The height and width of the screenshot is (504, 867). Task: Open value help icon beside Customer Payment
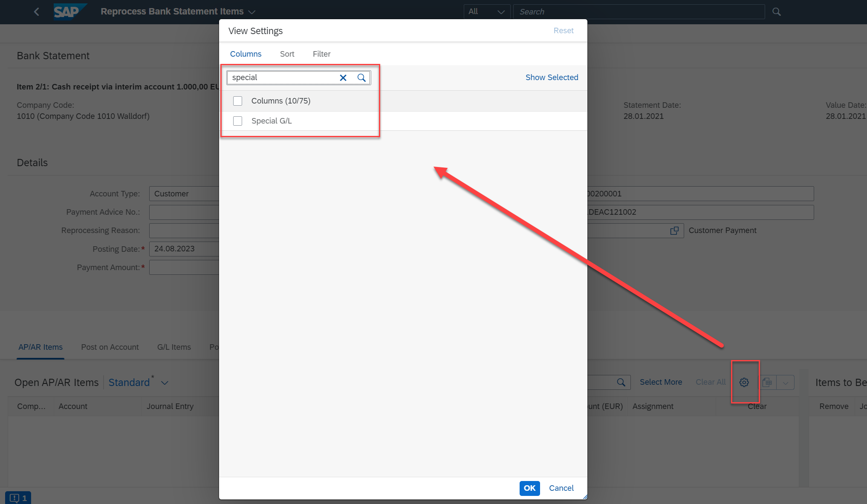coord(674,230)
